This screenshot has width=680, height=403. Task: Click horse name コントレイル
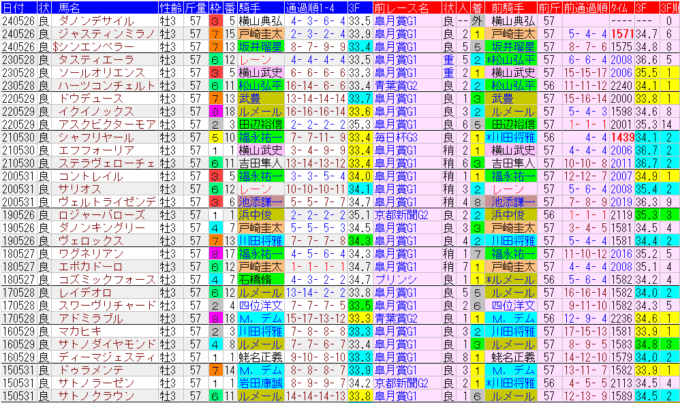tap(91, 176)
